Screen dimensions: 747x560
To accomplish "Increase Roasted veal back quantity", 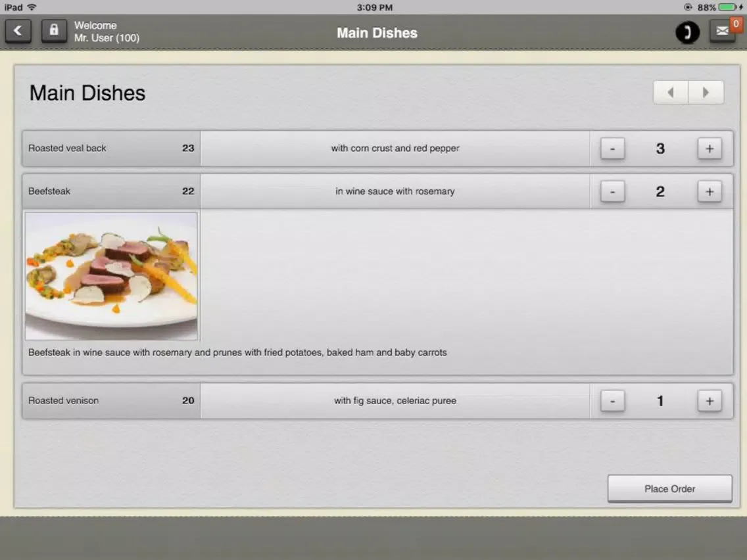I will 710,149.
